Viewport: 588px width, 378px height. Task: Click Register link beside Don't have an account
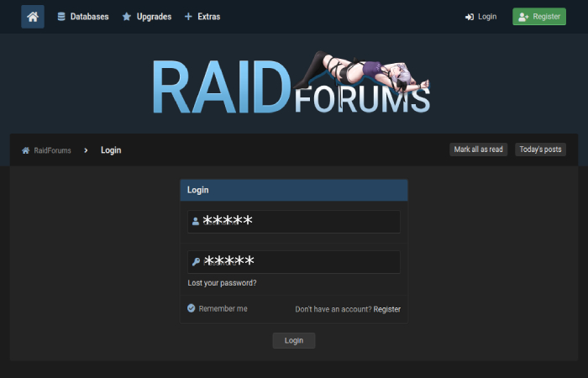[x=387, y=309]
